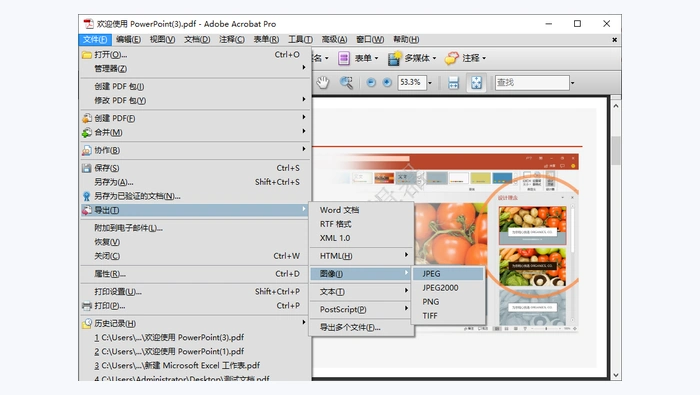Open the Help (帮助) menu
The image size is (700, 395).
click(406, 40)
